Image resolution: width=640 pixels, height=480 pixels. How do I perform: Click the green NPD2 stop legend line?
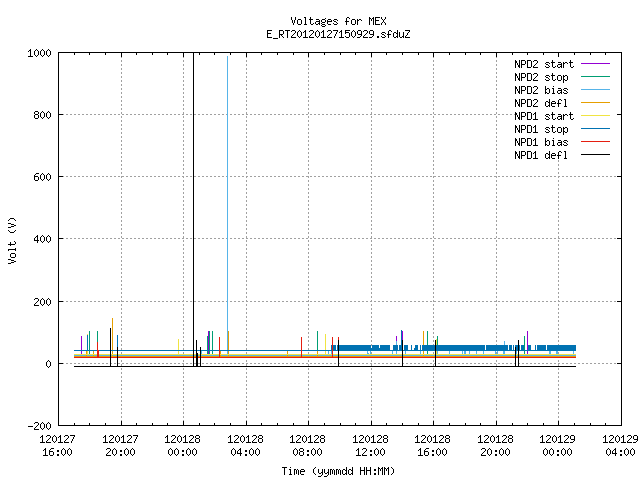(595, 77)
